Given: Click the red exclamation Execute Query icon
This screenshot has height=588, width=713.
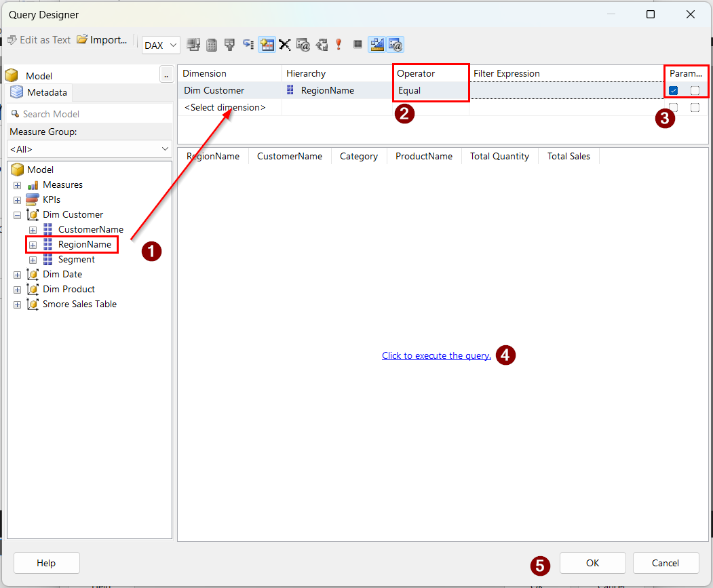Looking at the screenshot, I should tap(339, 45).
